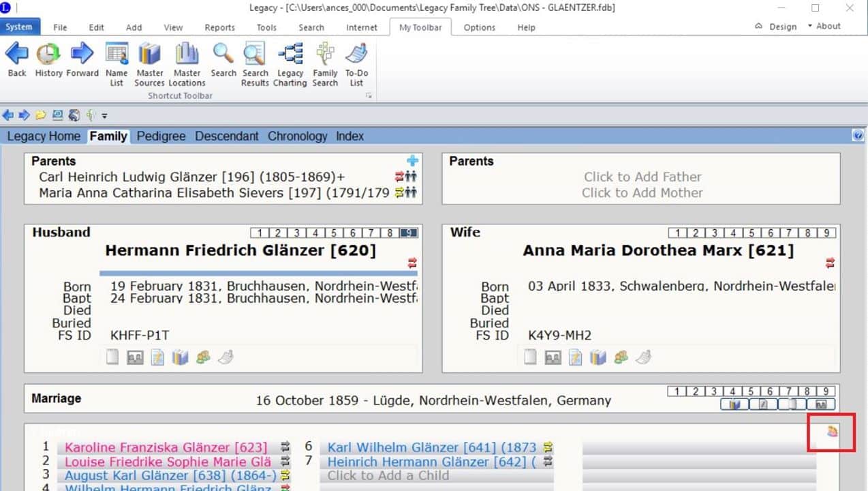This screenshot has height=491, width=868.
Task: Open Family Search tool
Action: click(x=325, y=64)
